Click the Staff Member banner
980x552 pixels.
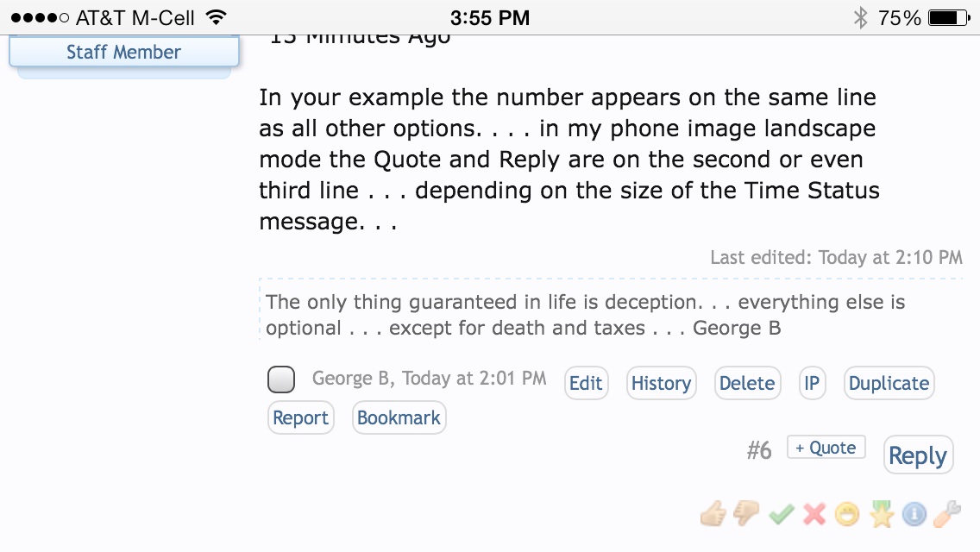click(123, 52)
